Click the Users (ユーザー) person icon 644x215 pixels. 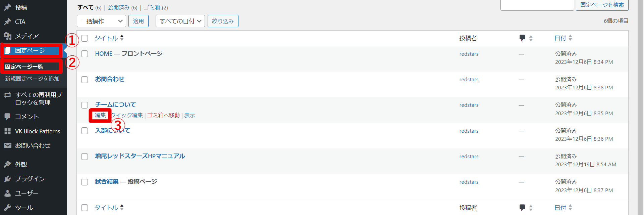7,193
